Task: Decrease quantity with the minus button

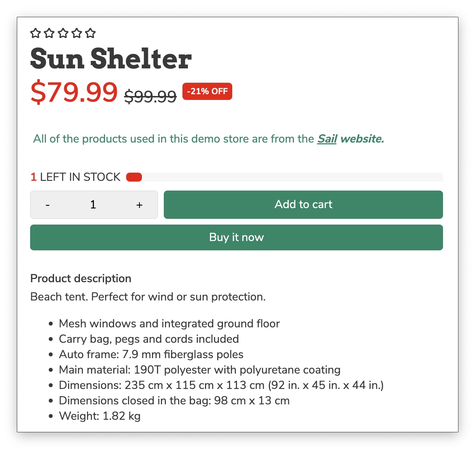Action: 48,205
